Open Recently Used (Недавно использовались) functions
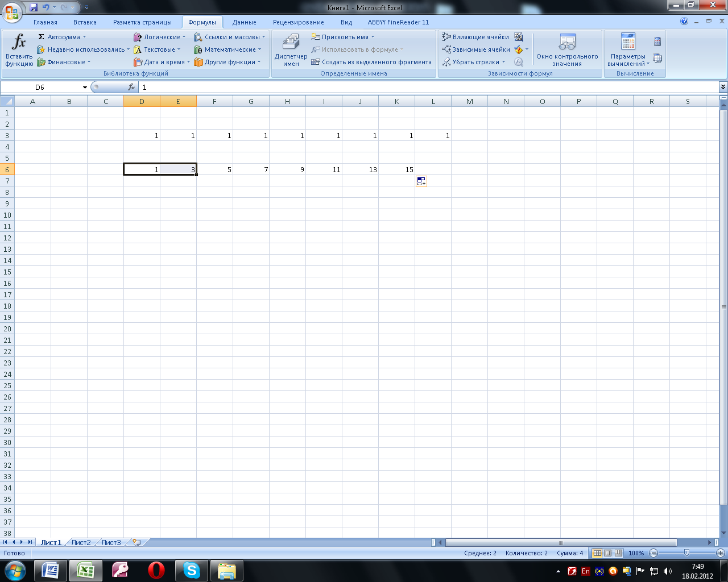The image size is (728, 582). click(83, 49)
